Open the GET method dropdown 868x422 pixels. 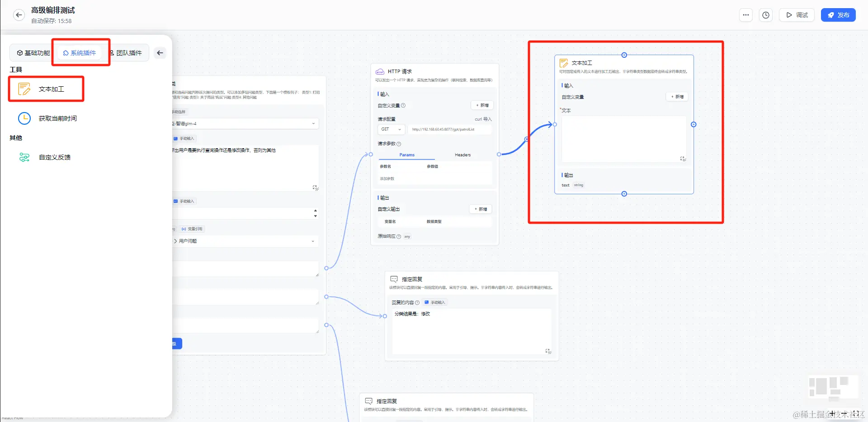click(x=391, y=129)
